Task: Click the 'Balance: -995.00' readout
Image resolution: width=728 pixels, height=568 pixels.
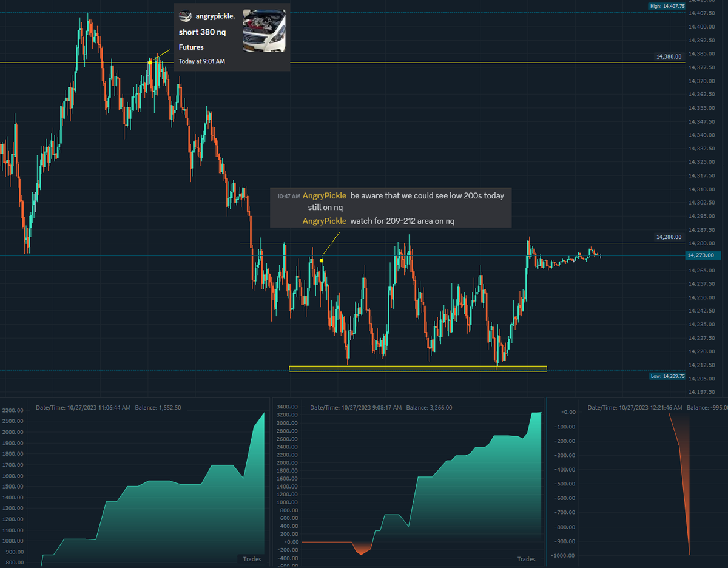Action: tap(707, 408)
